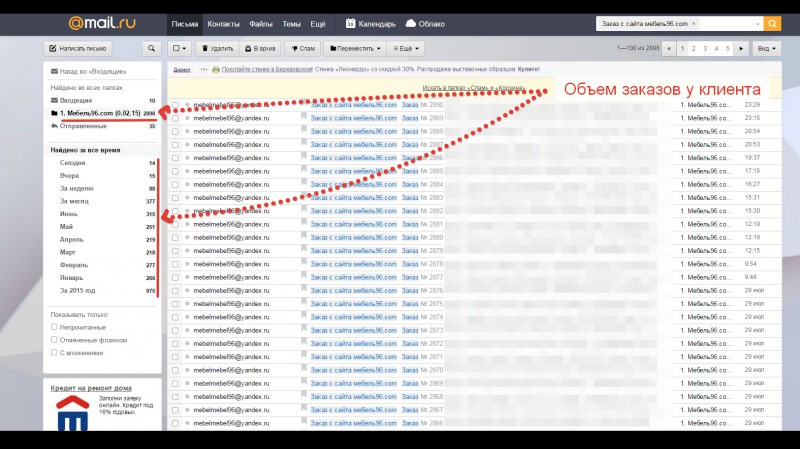The image size is (800, 449).
Task: Select checkbox for order № 2880
Action: [x=175, y=237]
